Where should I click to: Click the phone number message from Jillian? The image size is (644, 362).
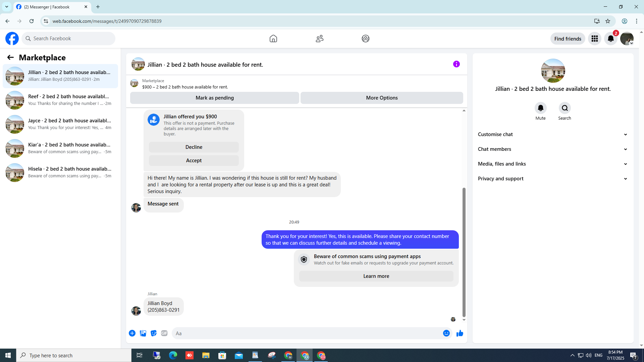tap(164, 307)
